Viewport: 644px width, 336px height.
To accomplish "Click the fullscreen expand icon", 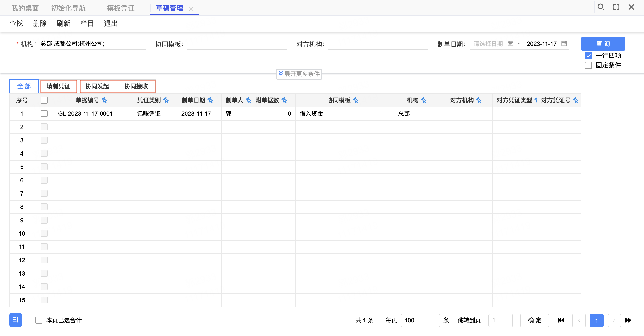I will [616, 7].
